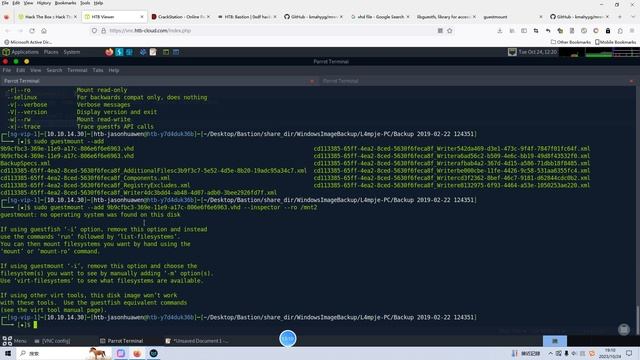The width and height of the screenshot is (640, 360).
Task: Show hidden Windows tray icons chevron
Action: point(550,353)
